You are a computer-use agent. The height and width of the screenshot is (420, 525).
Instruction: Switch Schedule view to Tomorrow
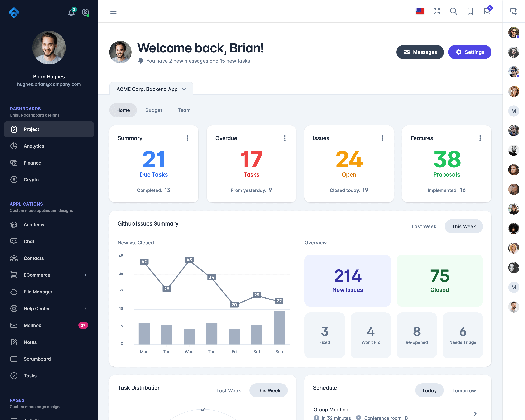click(x=464, y=390)
